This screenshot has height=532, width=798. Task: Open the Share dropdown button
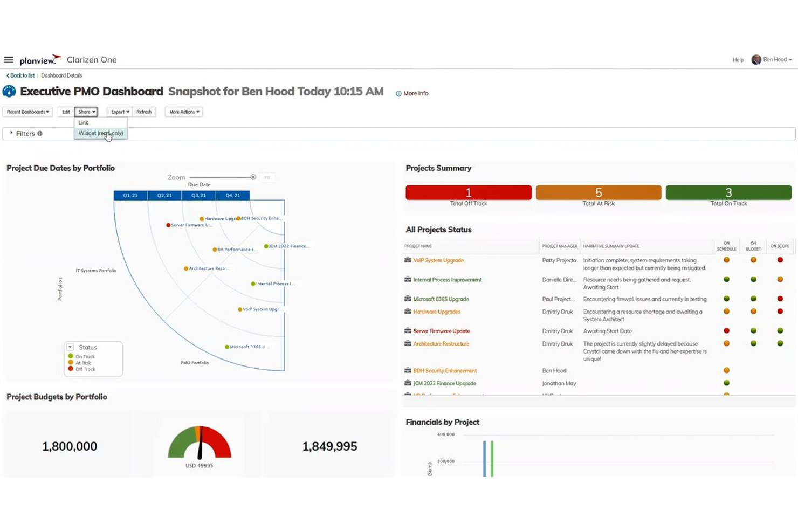86,112
